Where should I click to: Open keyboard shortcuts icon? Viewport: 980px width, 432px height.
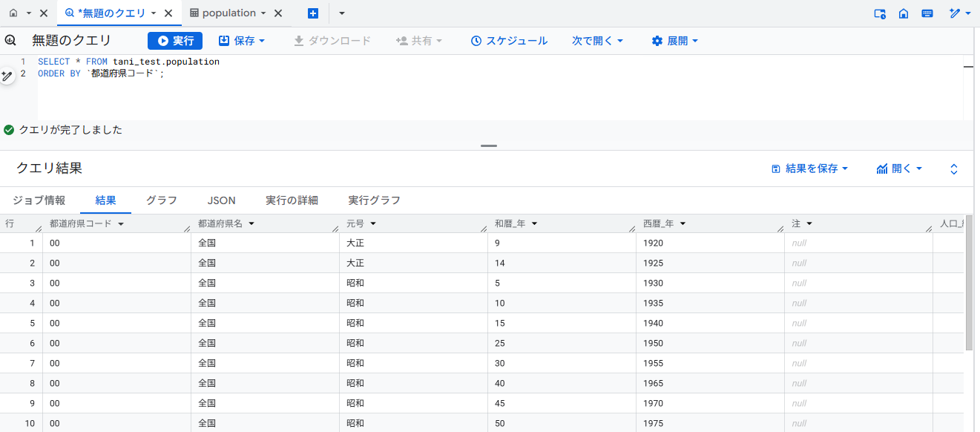point(927,13)
